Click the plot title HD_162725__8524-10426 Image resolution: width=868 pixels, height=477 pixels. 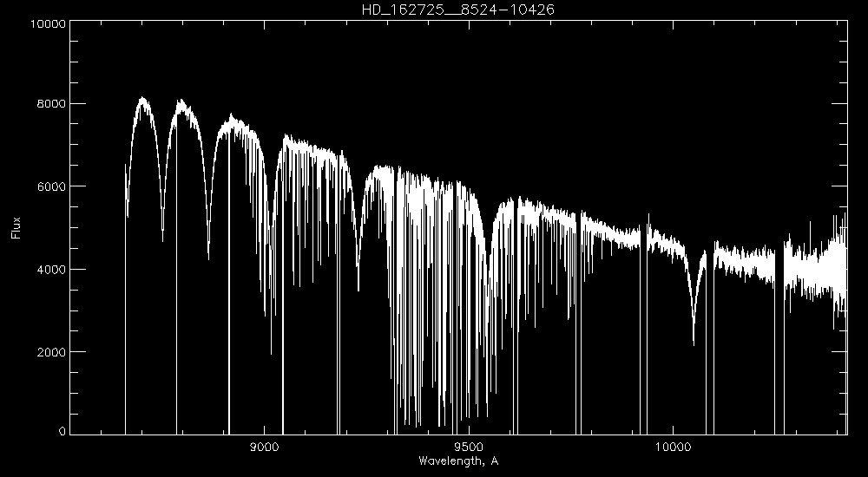pyautogui.click(x=457, y=10)
